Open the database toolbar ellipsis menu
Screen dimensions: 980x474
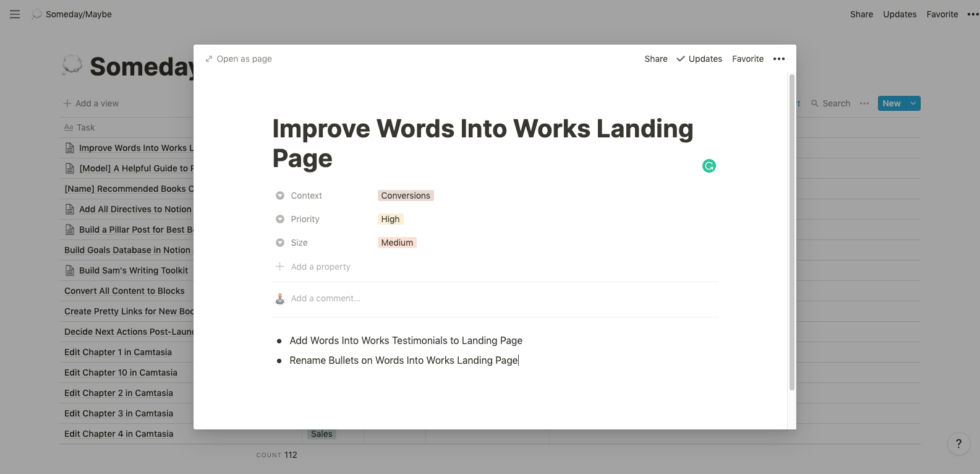pyautogui.click(x=864, y=103)
